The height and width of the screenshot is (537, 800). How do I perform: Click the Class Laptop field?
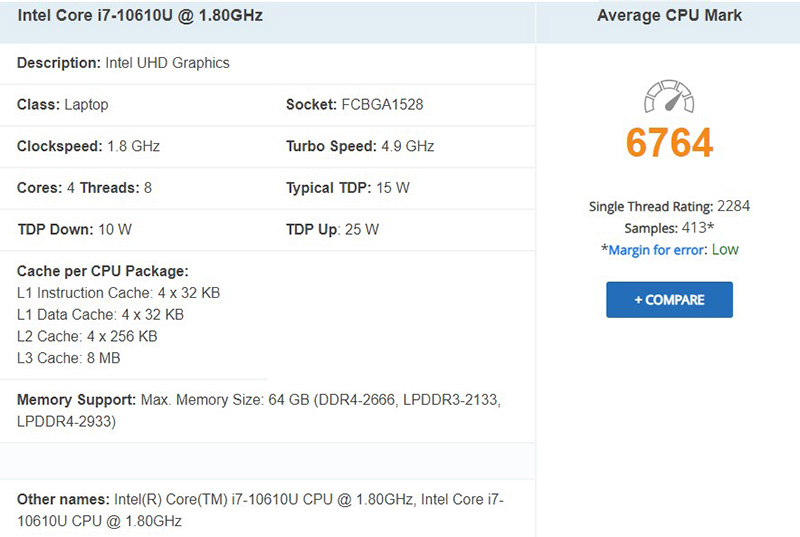coord(63,104)
